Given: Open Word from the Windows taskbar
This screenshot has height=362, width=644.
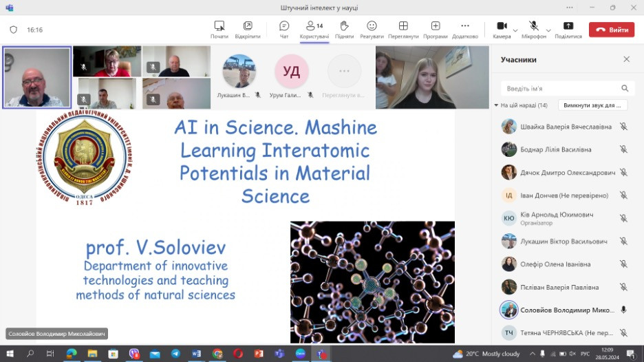Looking at the screenshot, I should [x=196, y=353].
